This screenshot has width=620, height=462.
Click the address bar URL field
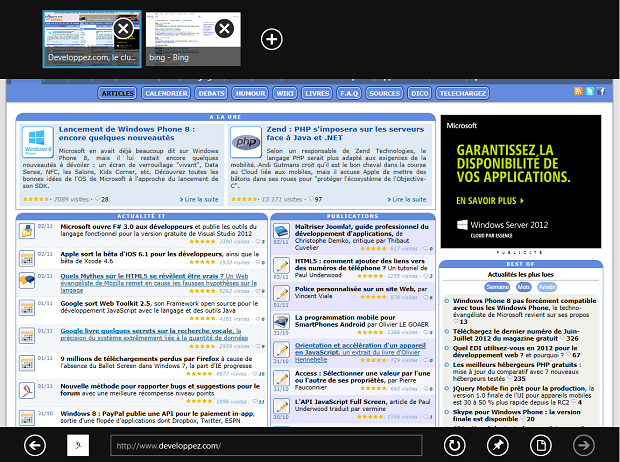266,446
